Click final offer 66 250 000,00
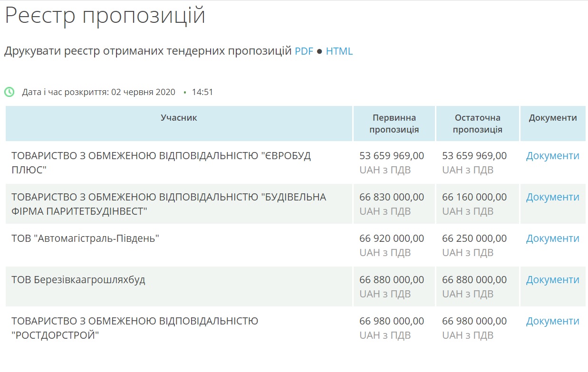The image size is (588, 372). click(x=474, y=238)
